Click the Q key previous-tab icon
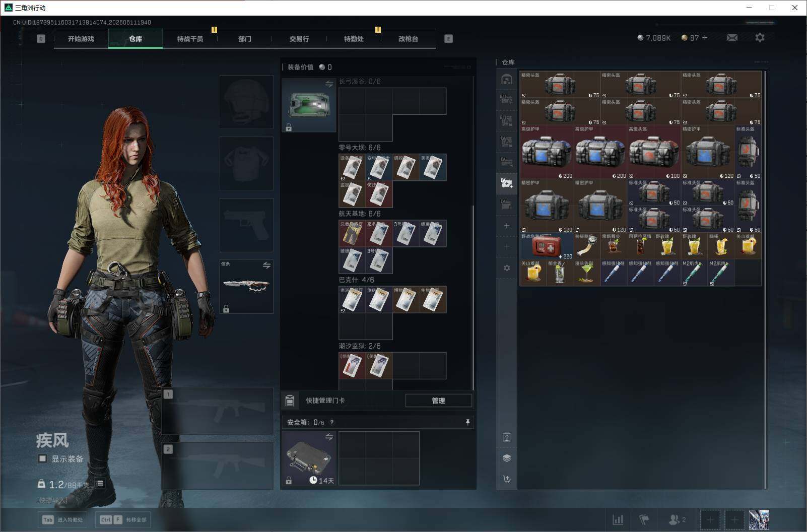 (x=41, y=39)
